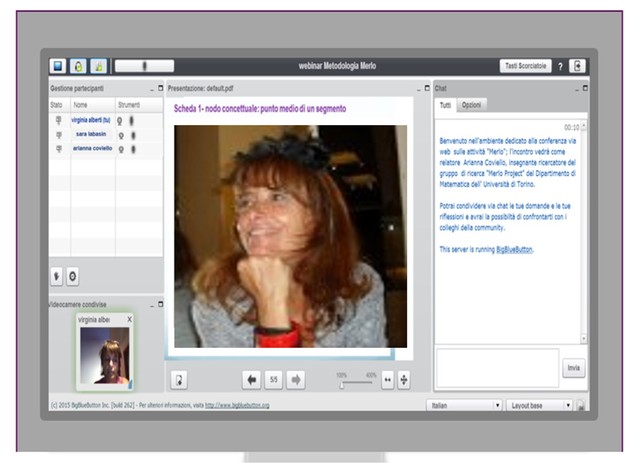The image size is (640, 463).
Task: Click the share desktop icon in toolbar
Action: tap(58, 66)
